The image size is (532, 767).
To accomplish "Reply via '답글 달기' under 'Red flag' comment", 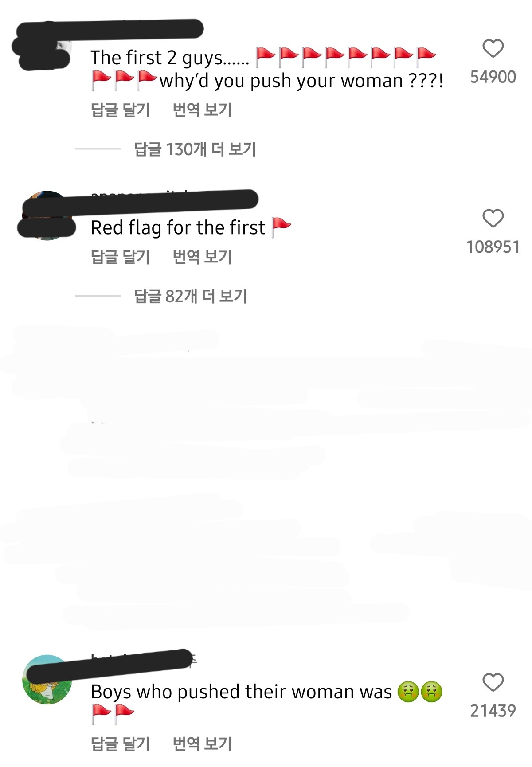I will click(x=120, y=257).
